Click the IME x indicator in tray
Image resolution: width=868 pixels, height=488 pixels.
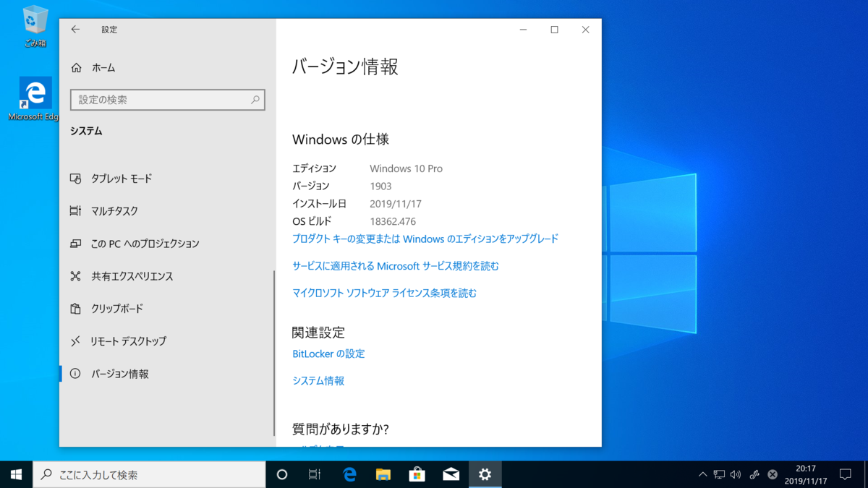tap(773, 475)
